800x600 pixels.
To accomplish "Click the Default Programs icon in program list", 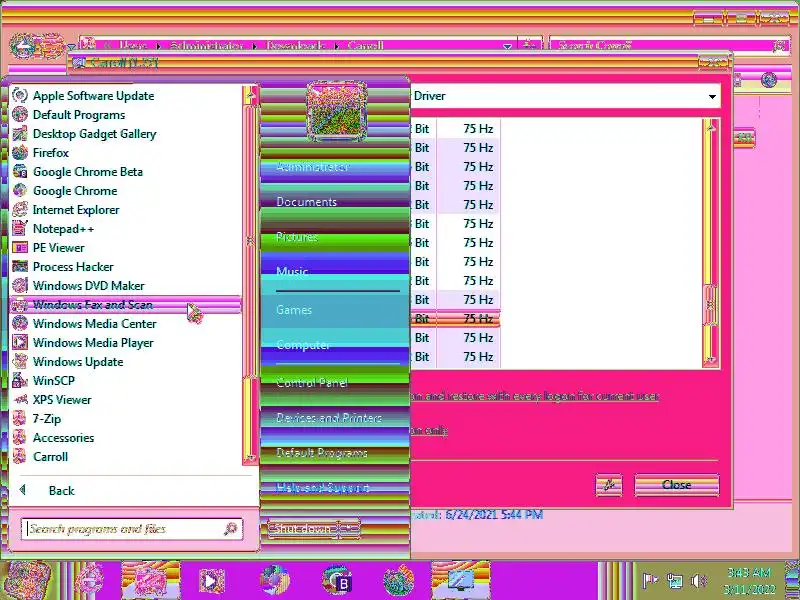I will coord(20,114).
